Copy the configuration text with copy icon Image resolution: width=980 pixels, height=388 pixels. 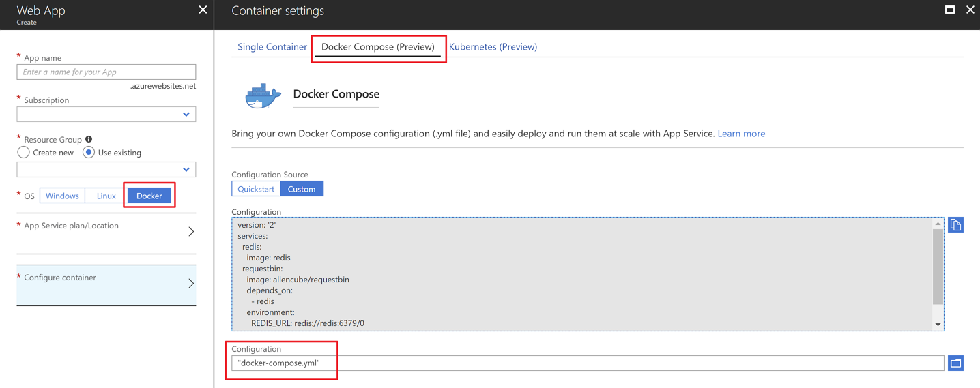click(x=955, y=225)
